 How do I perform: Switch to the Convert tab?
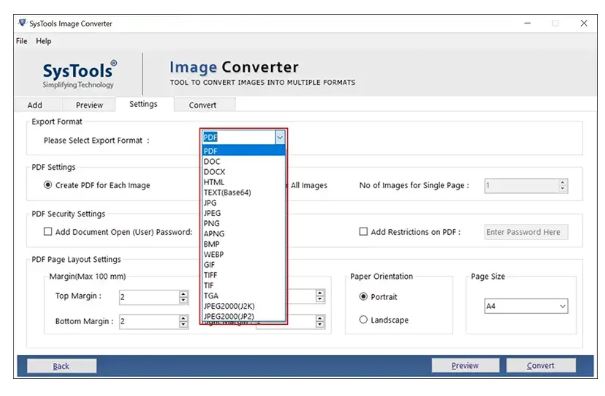click(x=204, y=105)
